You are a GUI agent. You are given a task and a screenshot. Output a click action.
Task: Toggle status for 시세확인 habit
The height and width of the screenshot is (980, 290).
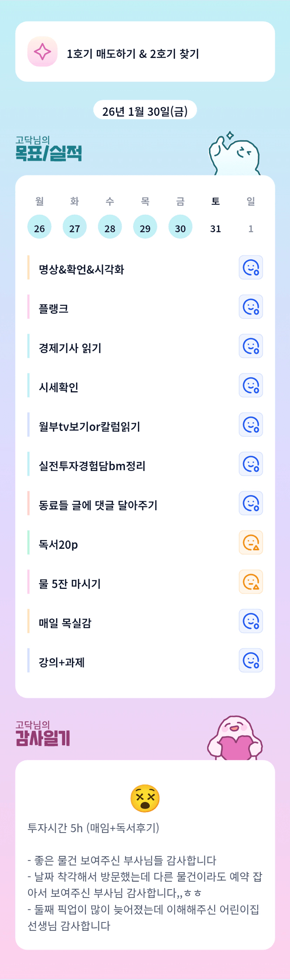pyautogui.click(x=250, y=385)
